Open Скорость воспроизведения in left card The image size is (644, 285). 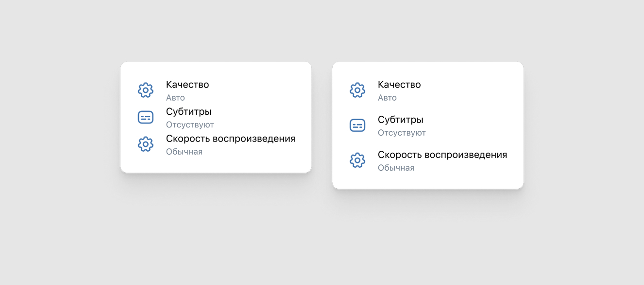(230, 139)
